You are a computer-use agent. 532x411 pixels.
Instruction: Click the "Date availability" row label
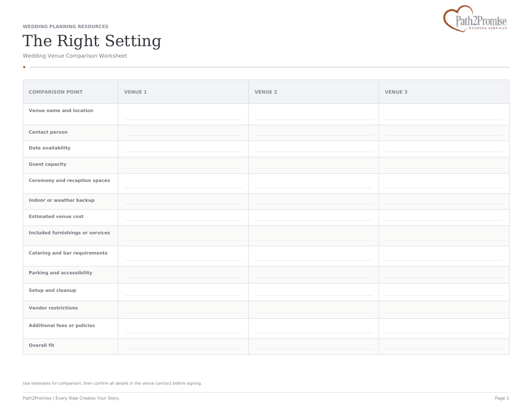tap(50, 148)
